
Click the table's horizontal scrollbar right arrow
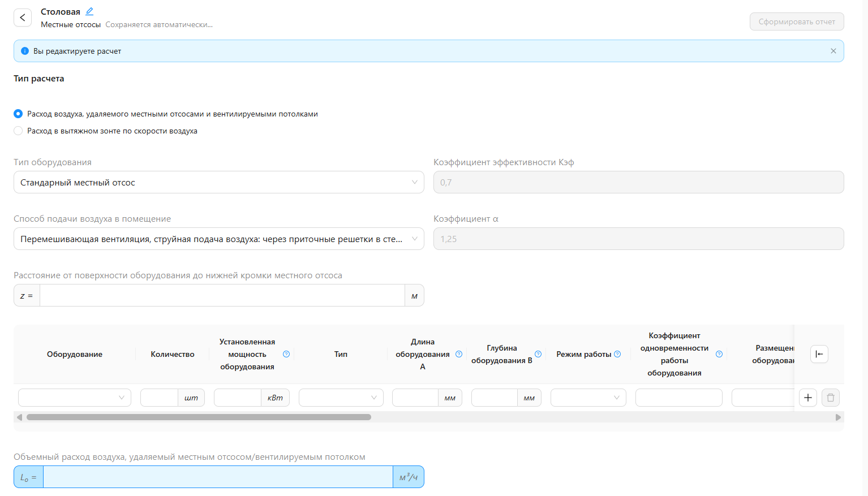pos(838,417)
